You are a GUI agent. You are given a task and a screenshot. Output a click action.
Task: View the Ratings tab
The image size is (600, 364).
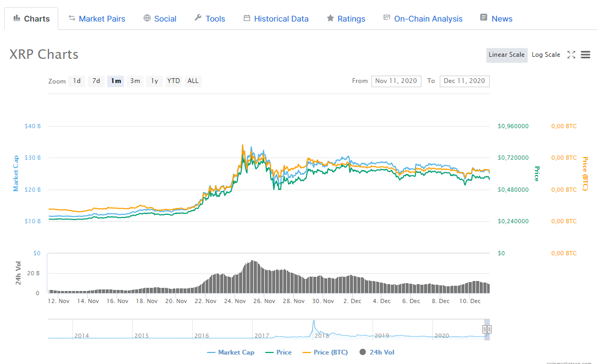pyautogui.click(x=346, y=19)
